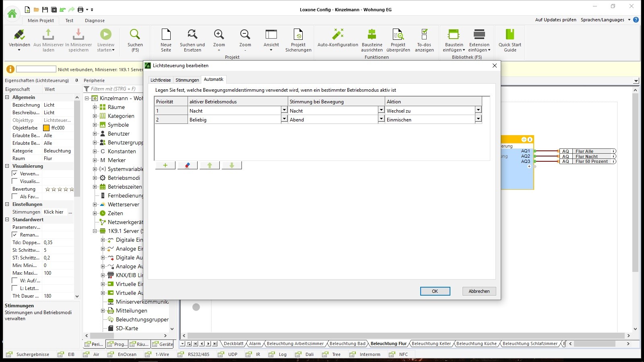Open the Quick Start Guide

(x=510, y=35)
